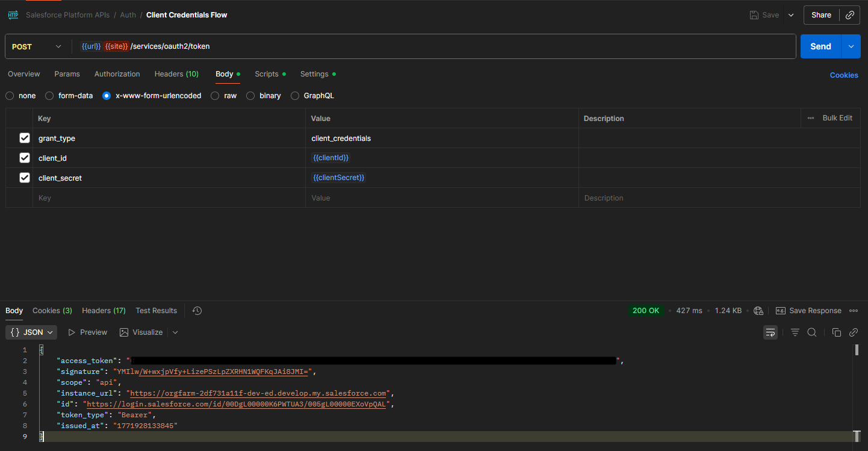Screen dimensions: 868x451
Task: Click the filter response icon
Action: pyautogui.click(x=795, y=332)
